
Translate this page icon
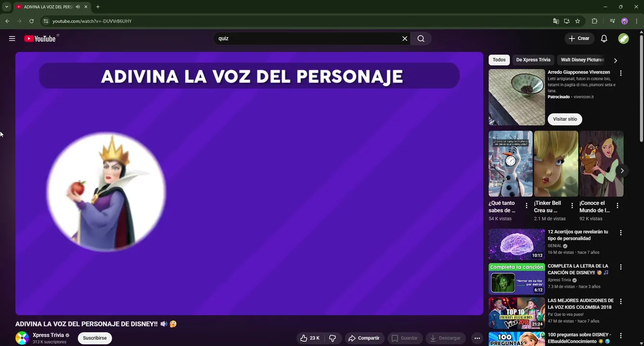click(x=556, y=21)
